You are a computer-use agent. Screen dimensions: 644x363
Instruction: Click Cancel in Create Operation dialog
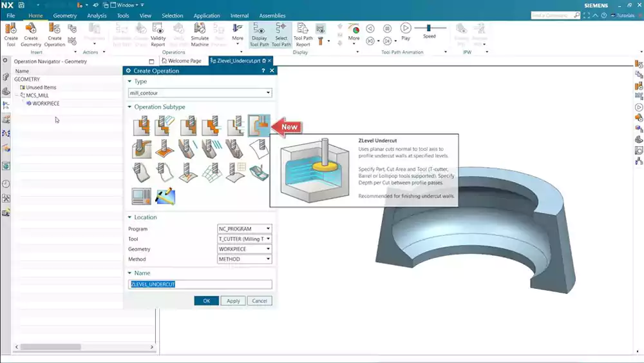(x=260, y=301)
